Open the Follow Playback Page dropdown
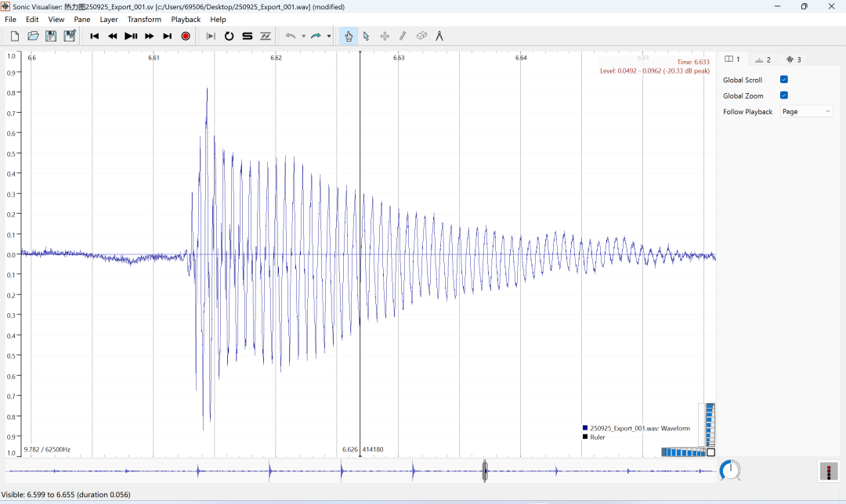The width and height of the screenshot is (846, 504). coord(807,112)
